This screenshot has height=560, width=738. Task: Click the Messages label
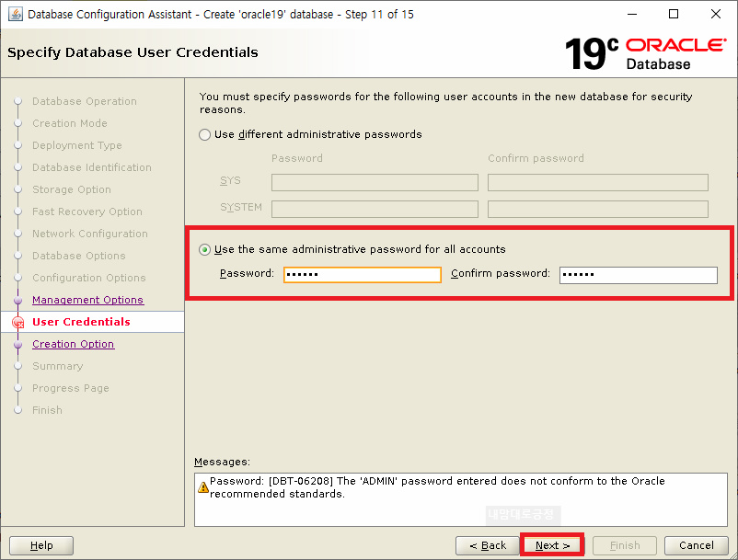222,463
